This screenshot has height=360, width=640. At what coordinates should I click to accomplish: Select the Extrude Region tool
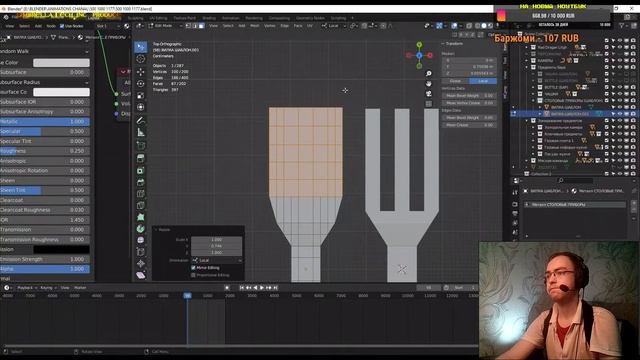tap(140, 158)
